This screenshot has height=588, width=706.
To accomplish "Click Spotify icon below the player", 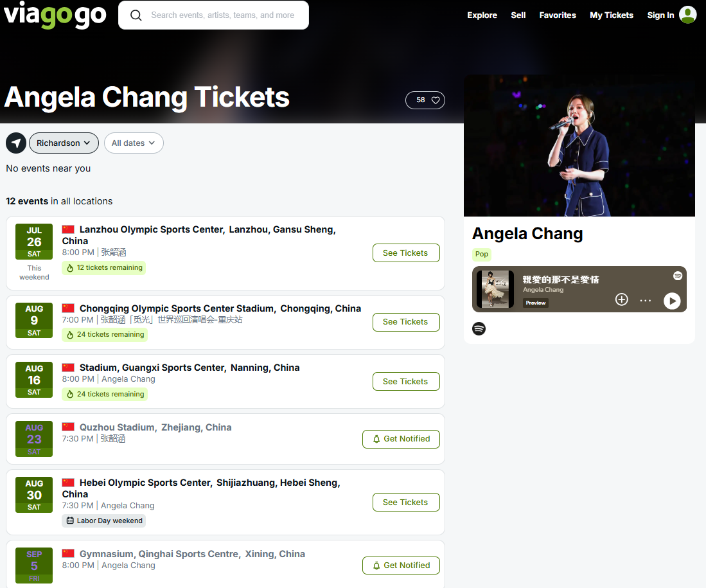I will [x=479, y=329].
